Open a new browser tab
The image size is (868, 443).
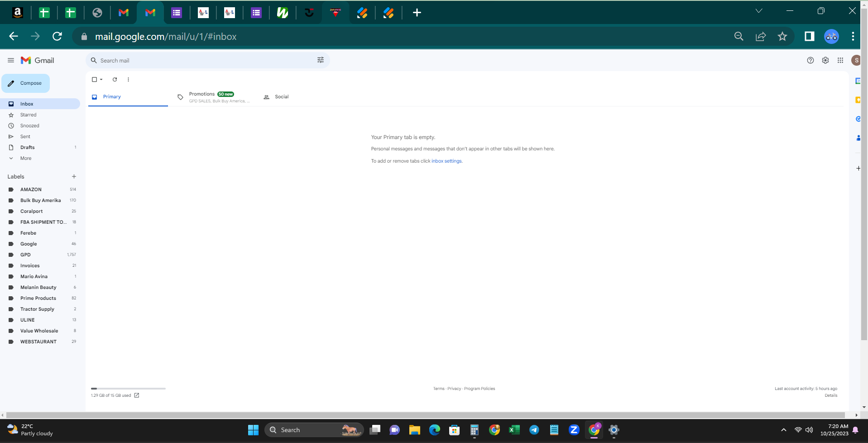click(x=417, y=13)
